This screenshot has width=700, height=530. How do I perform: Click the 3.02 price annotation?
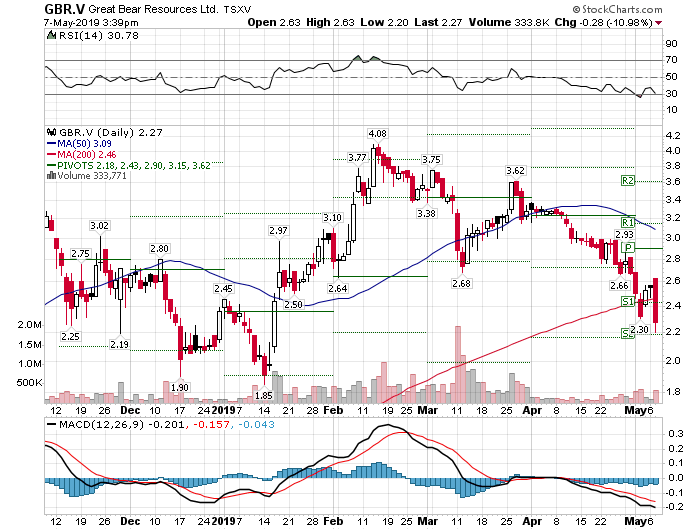tap(99, 225)
